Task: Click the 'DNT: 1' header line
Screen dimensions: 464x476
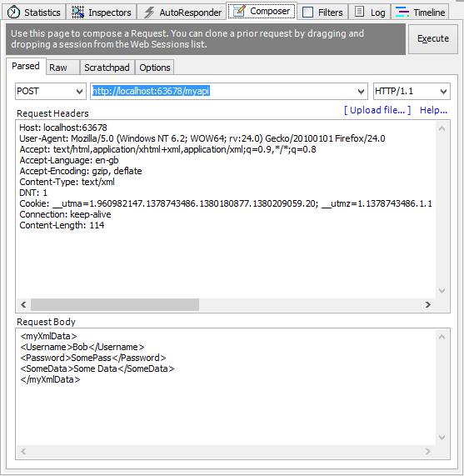Action: coord(33,193)
